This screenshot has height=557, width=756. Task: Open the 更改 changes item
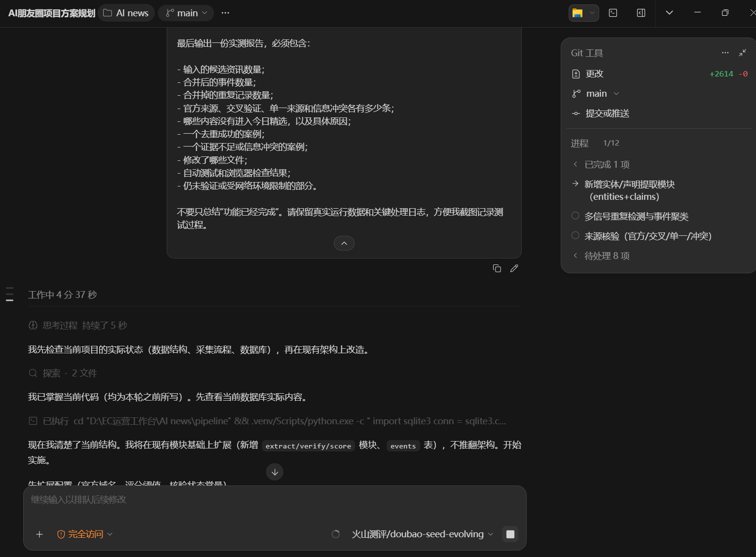659,74
